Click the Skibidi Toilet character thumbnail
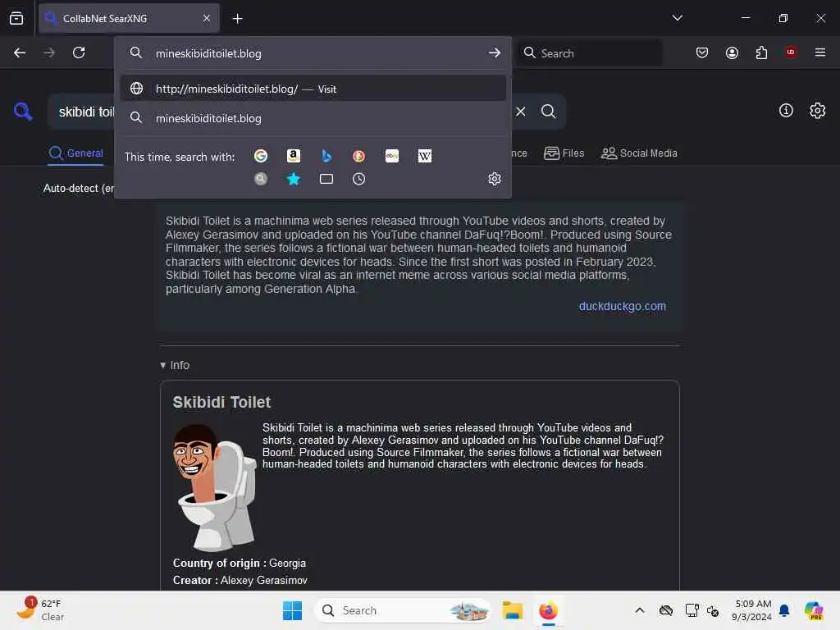The image size is (840, 630). pyautogui.click(x=215, y=487)
